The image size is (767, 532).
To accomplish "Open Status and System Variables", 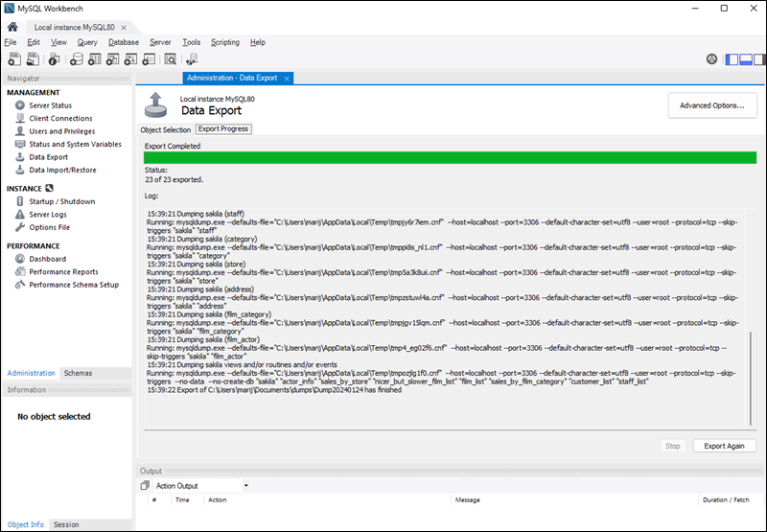I will (x=75, y=144).
